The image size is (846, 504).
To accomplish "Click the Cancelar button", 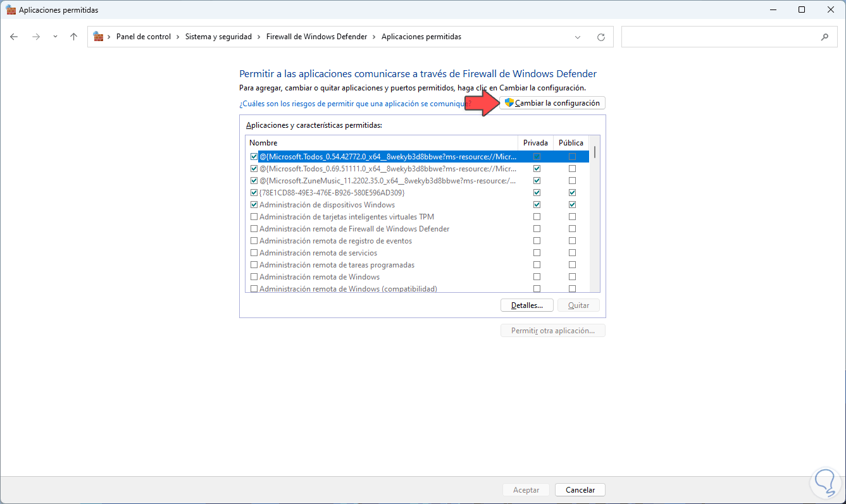I will coord(580,490).
